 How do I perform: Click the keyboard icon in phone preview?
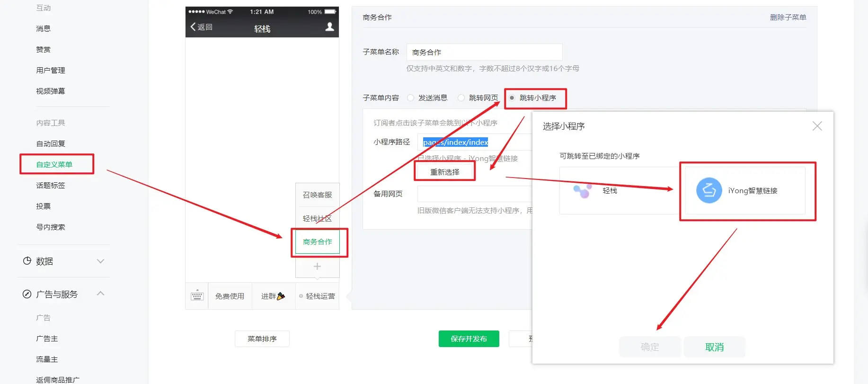pos(197,296)
